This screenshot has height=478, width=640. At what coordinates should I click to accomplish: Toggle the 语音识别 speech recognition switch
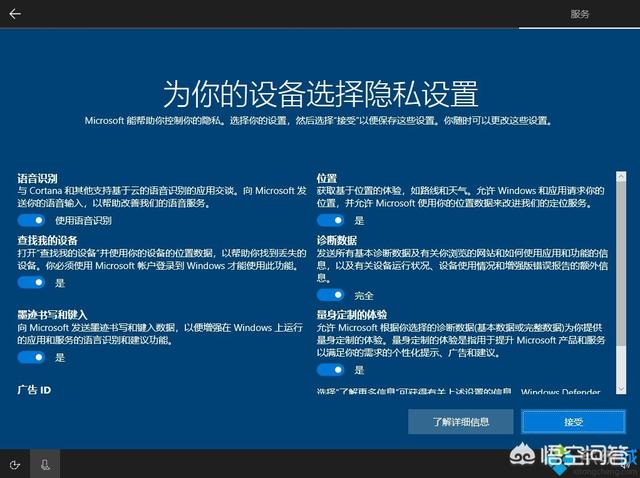click(31, 220)
